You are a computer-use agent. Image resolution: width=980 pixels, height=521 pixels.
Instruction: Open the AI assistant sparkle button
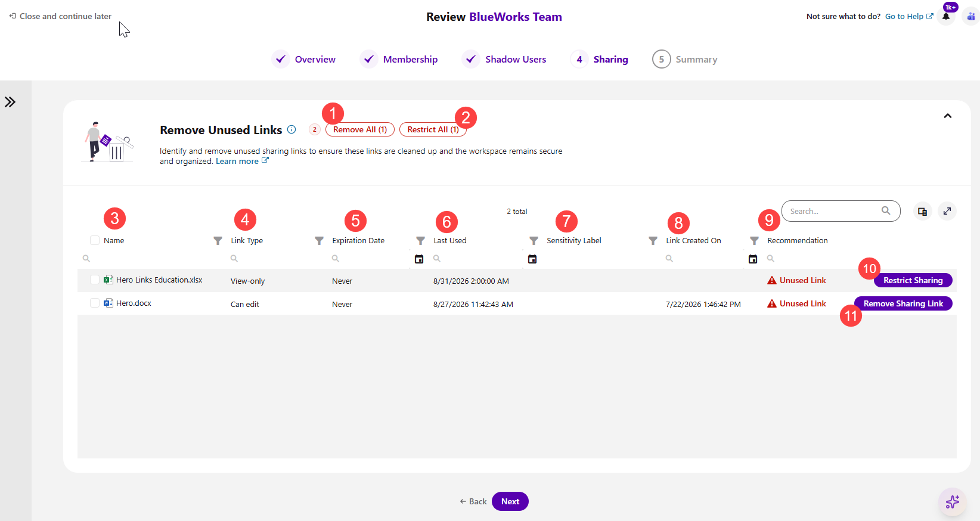[x=953, y=502]
